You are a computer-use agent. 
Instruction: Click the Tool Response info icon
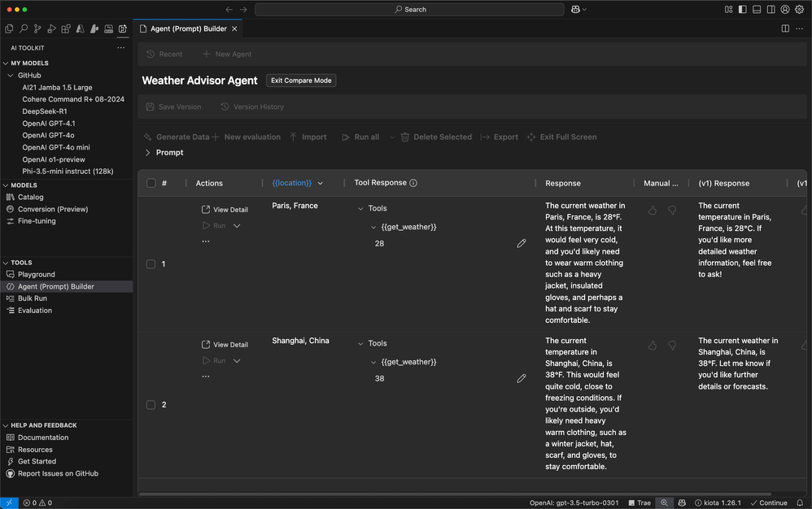(413, 183)
